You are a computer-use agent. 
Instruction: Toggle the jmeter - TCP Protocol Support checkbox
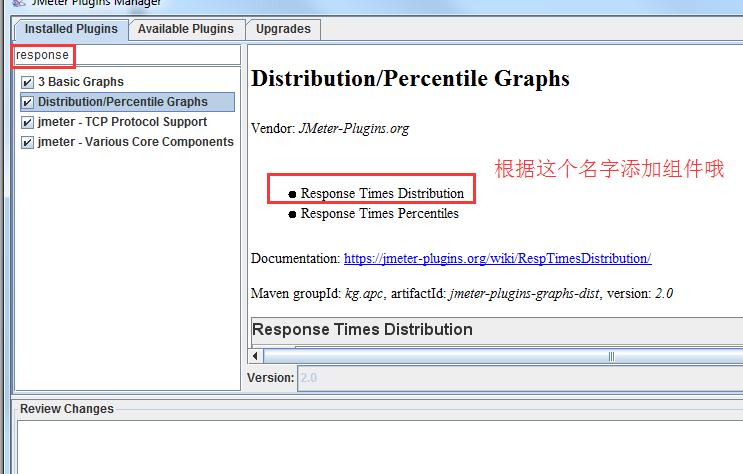pyautogui.click(x=27, y=122)
